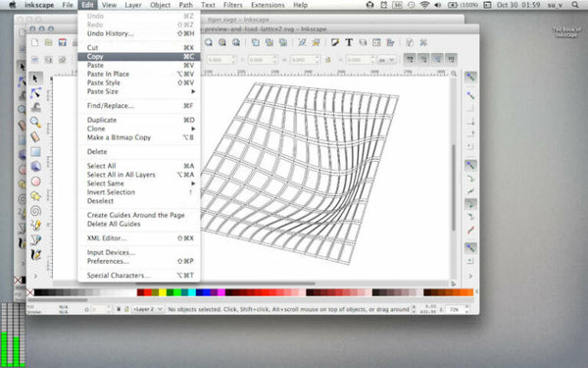The width and height of the screenshot is (588, 368).
Task: Click the Create clone toolbar icon
Action: [x=269, y=42]
